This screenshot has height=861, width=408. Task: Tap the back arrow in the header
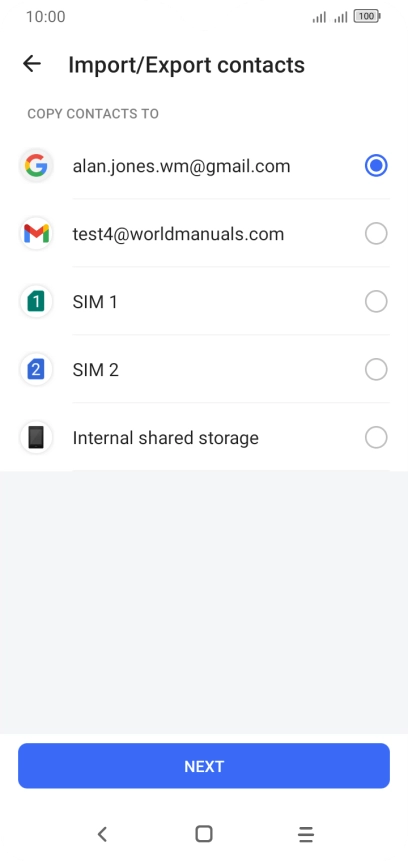click(32, 64)
